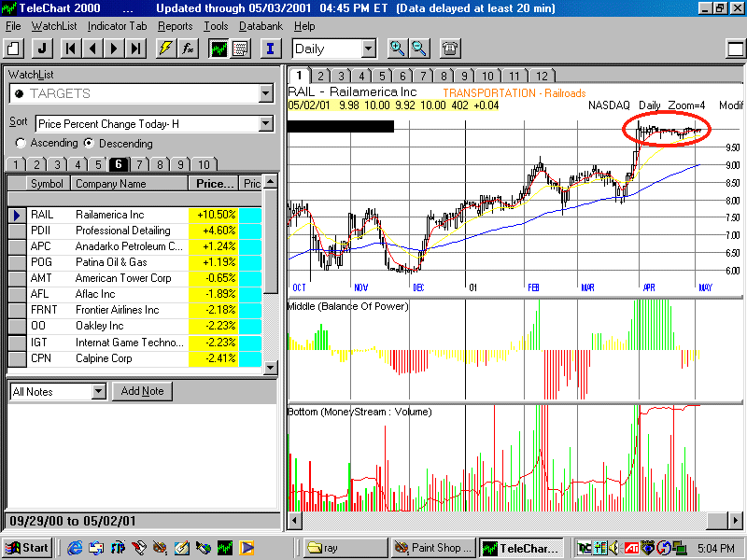Switch to chart tab 2

320,77
